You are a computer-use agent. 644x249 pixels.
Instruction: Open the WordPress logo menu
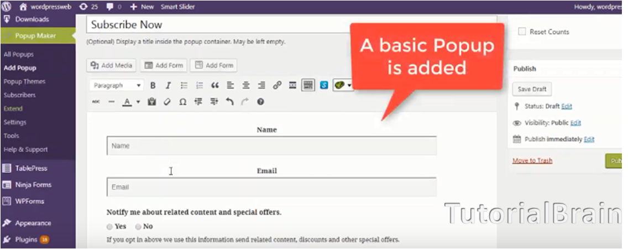click(x=6, y=7)
